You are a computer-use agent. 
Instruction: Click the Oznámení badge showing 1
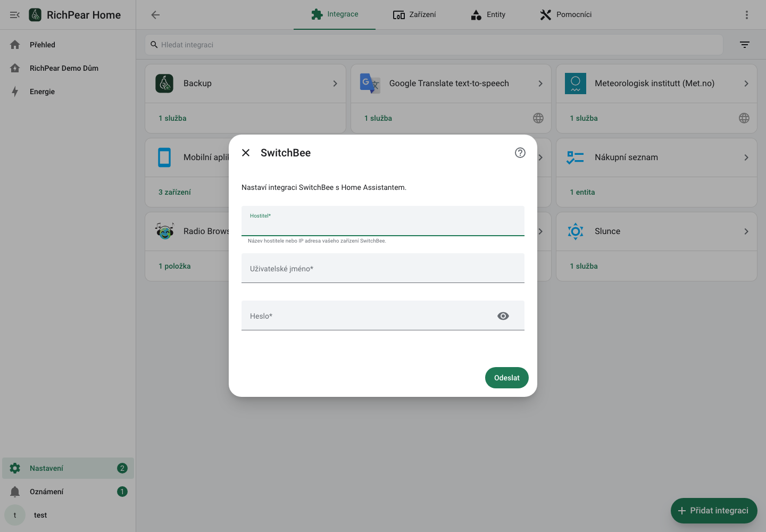pos(122,492)
